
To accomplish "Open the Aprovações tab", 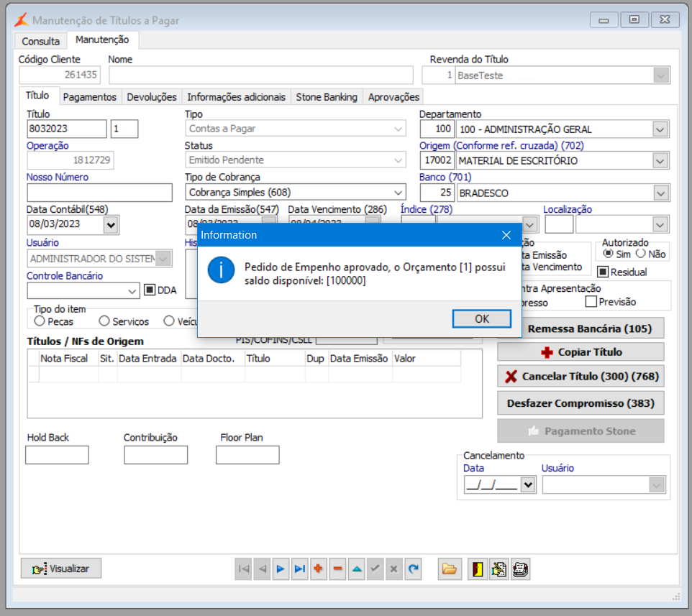I will (393, 97).
